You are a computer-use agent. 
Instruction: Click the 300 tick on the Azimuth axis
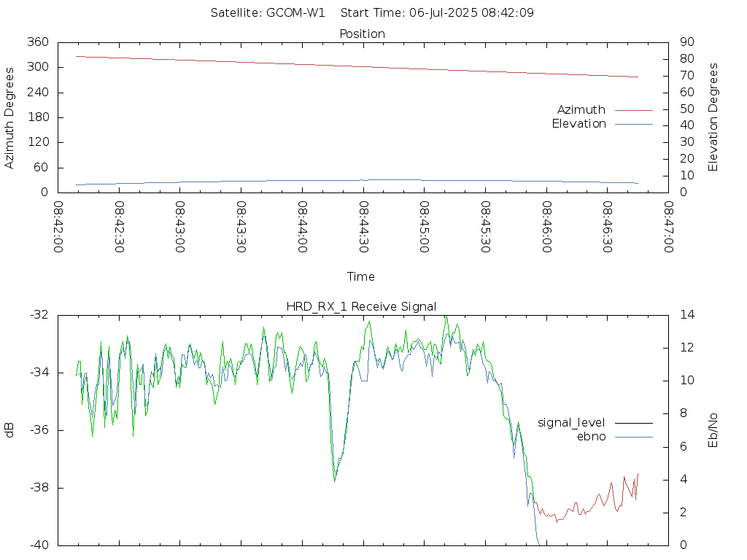tap(38, 67)
